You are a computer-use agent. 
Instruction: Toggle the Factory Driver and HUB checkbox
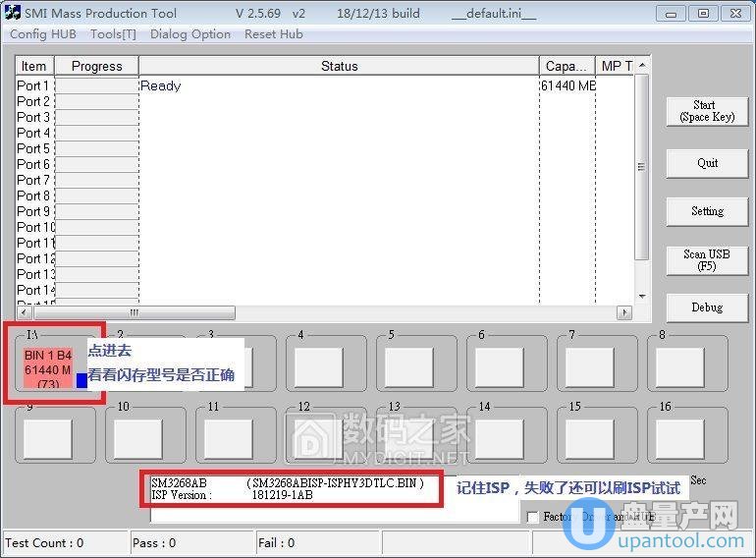pyautogui.click(x=533, y=517)
